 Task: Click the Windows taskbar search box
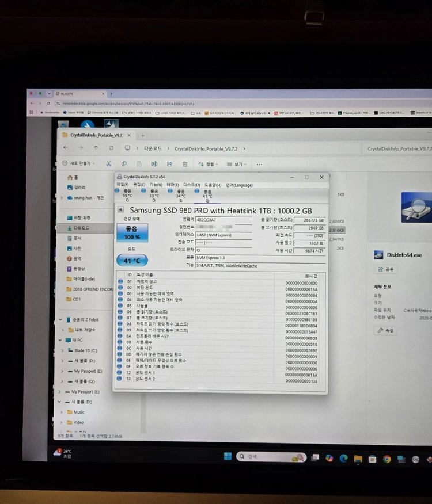tap(271, 457)
